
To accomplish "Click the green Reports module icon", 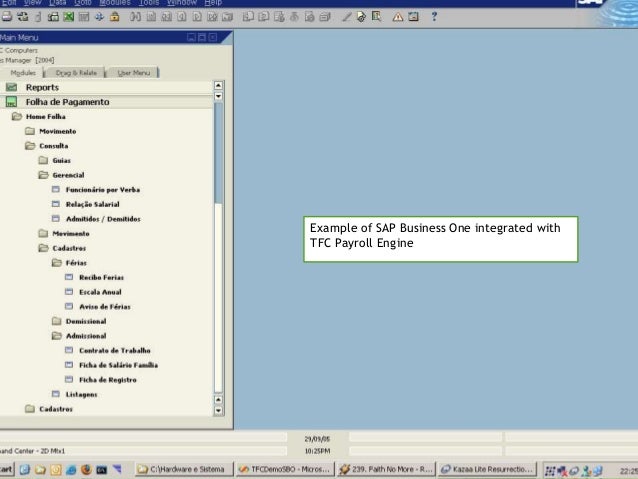I will point(11,87).
